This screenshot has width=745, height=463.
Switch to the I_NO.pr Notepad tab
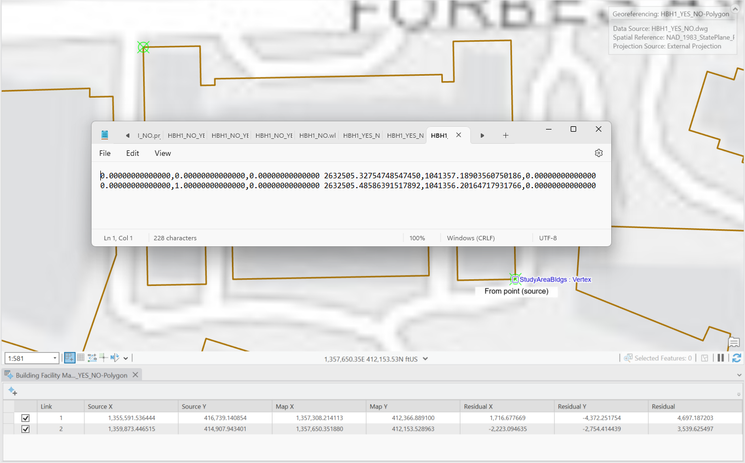(149, 135)
